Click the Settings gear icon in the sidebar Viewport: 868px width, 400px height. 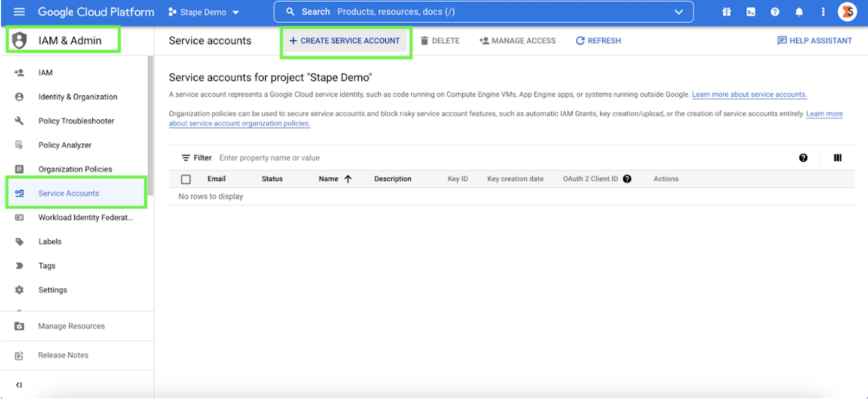[19, 290]
